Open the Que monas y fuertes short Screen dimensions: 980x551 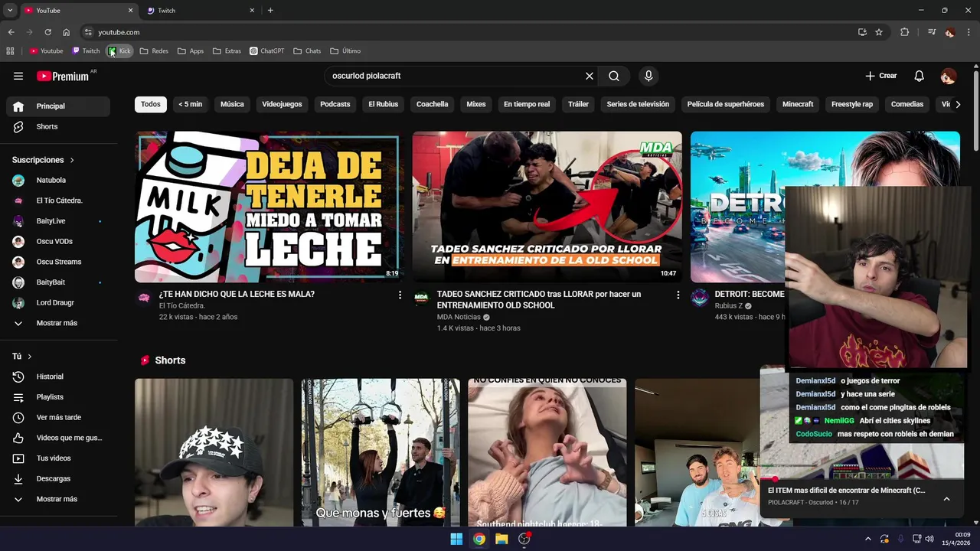point(381,452)
